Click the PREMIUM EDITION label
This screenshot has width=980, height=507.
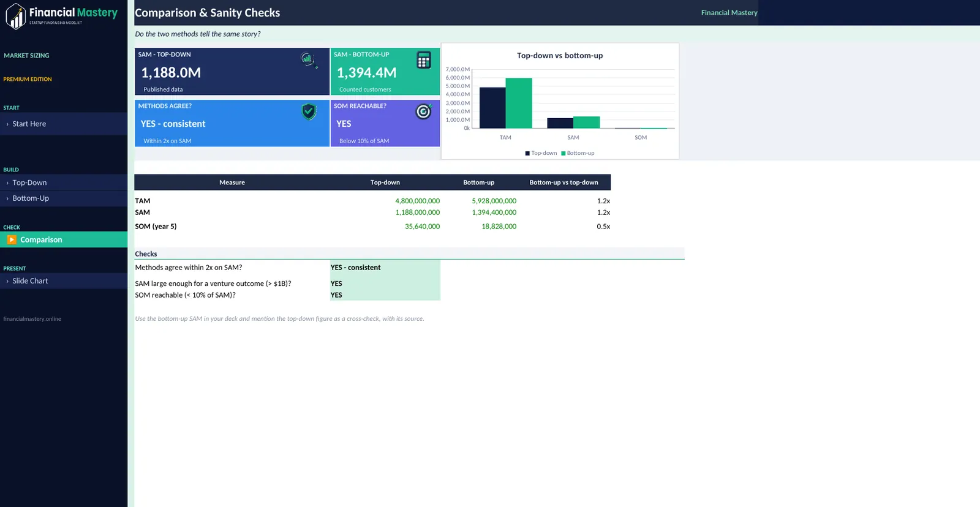[x=28, y=80]
